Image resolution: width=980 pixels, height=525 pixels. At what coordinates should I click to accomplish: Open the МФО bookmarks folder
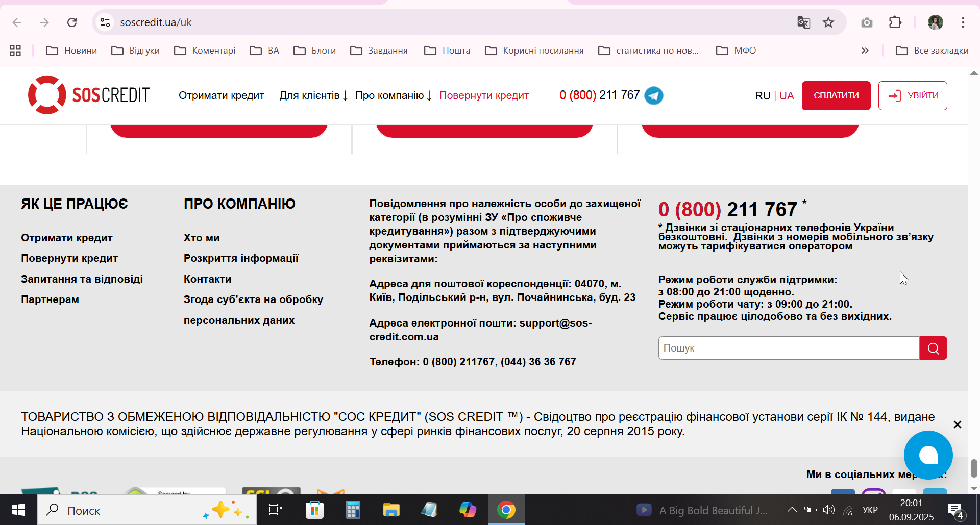pos(736,51)
